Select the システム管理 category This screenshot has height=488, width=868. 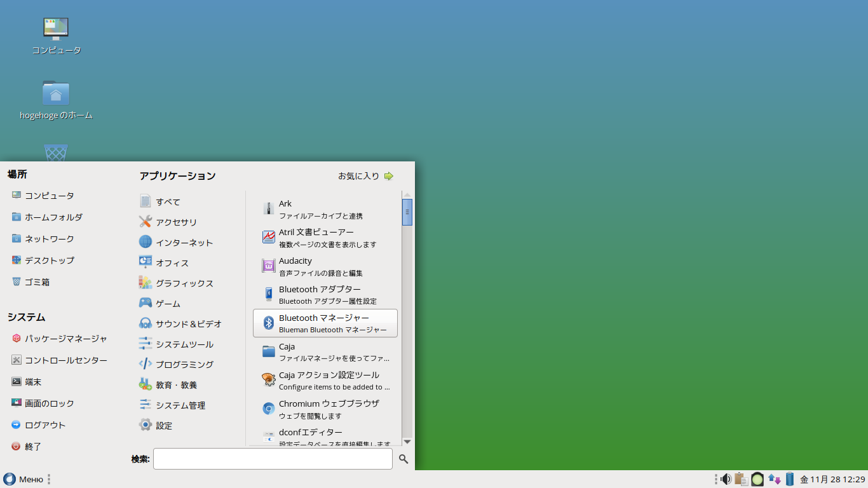(172, 405)
